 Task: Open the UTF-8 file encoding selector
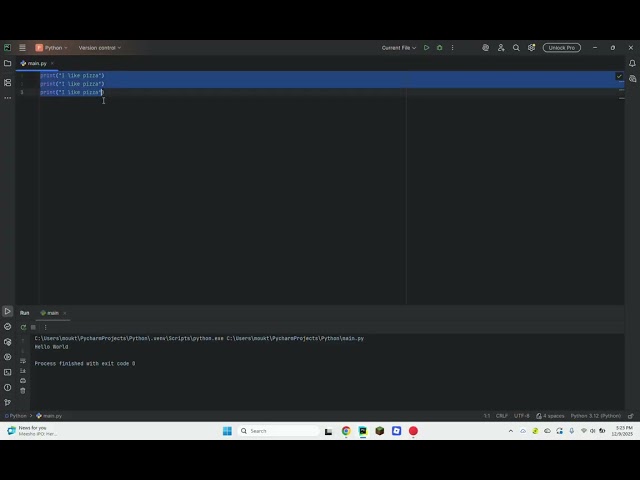tap(522, 416)
